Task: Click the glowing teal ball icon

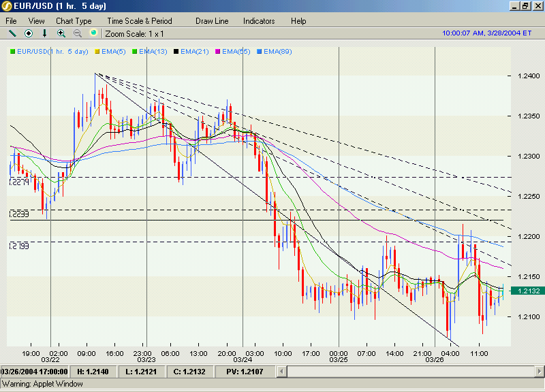Action: tap(93, 33)
